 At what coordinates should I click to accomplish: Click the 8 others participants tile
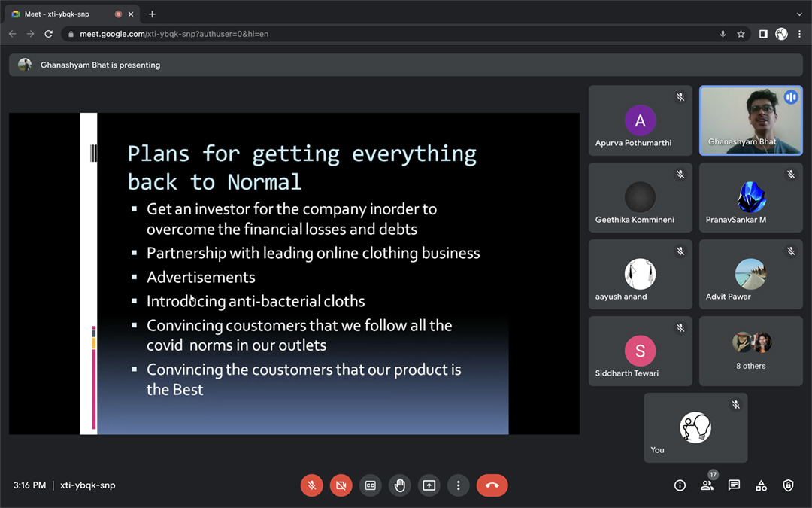750,351
